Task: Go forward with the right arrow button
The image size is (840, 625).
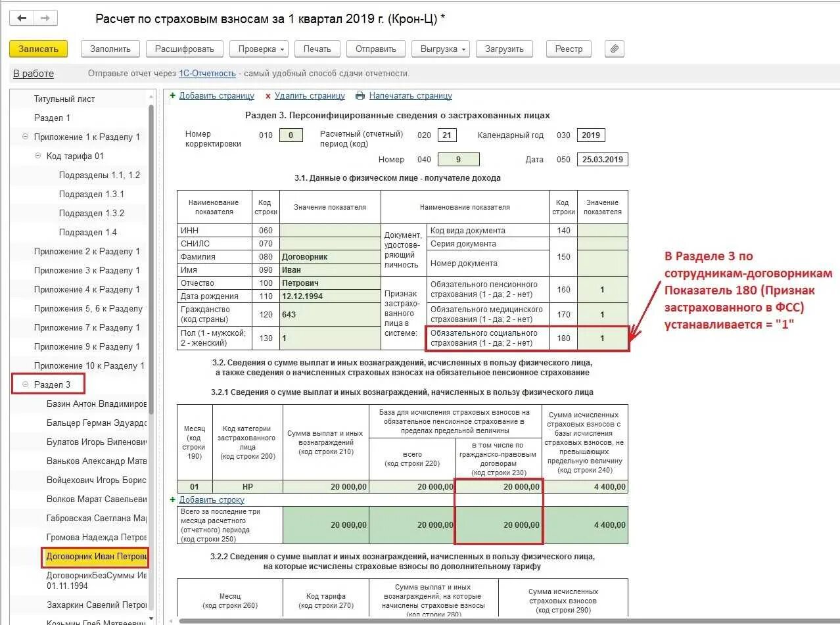Action: [x=45, y=18]
